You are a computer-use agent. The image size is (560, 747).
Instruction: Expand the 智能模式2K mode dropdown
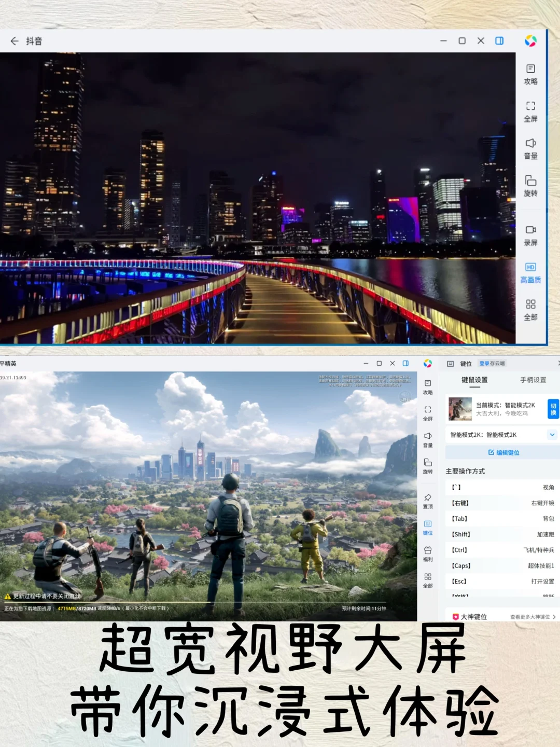coord(551,435)
